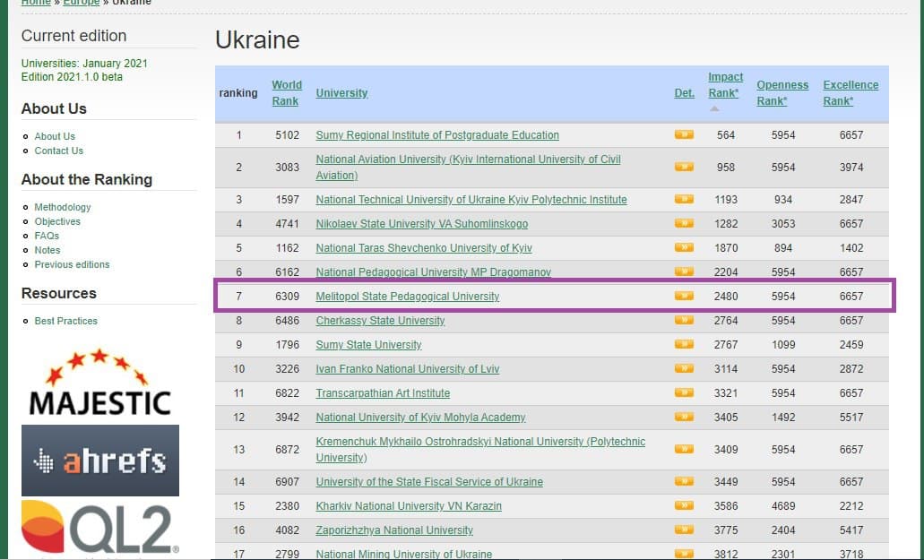
Task: Click the University column header
Action: coord(341,93)
